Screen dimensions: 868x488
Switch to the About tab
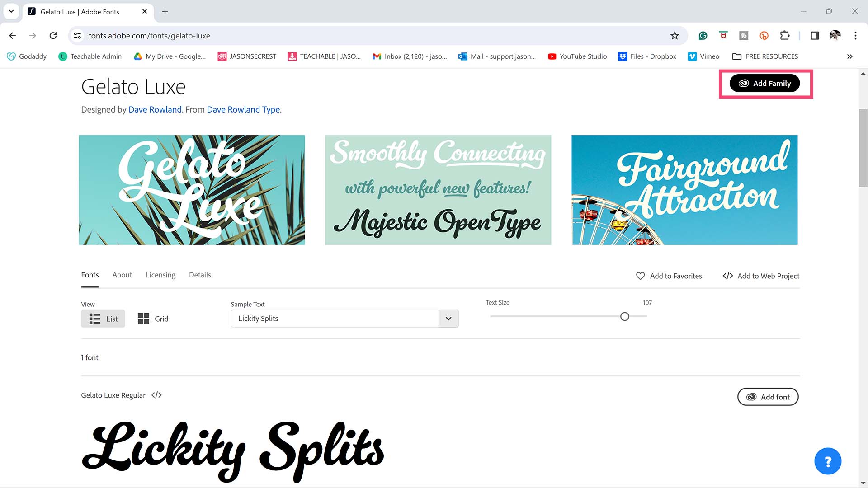click(122, 275)
